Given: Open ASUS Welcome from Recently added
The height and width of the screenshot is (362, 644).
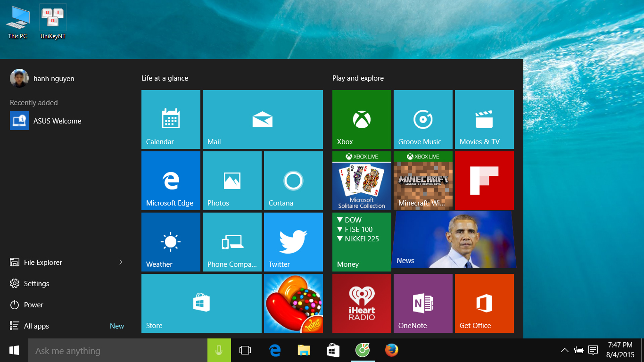Looking at the screenshot, I should point(57,121).
